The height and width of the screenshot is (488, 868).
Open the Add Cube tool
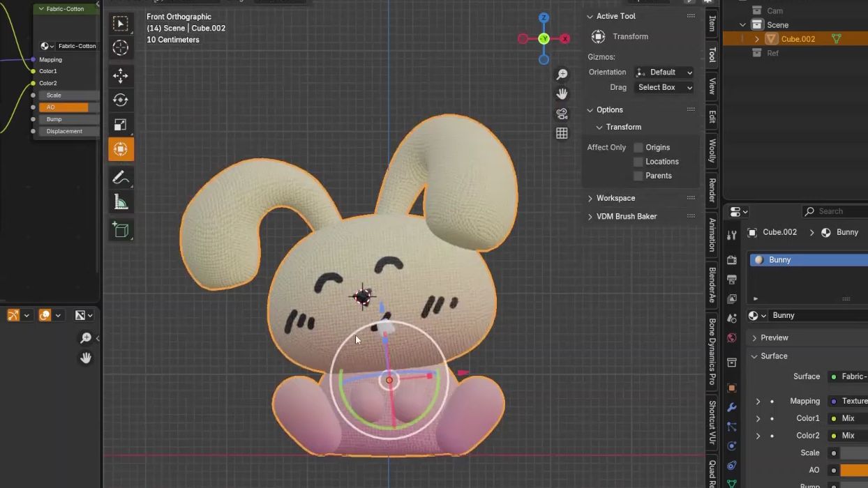tap(121, 230)
